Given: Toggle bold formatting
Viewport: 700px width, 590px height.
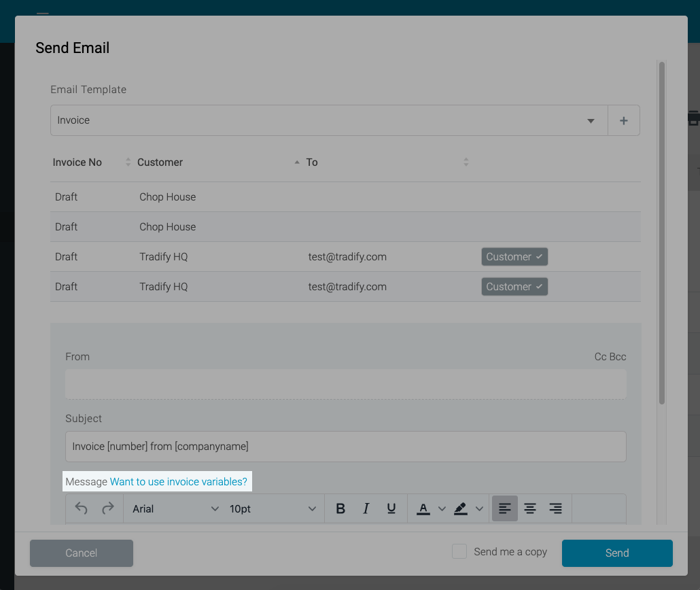Looking at the screenshot, I should click(340, 508).
